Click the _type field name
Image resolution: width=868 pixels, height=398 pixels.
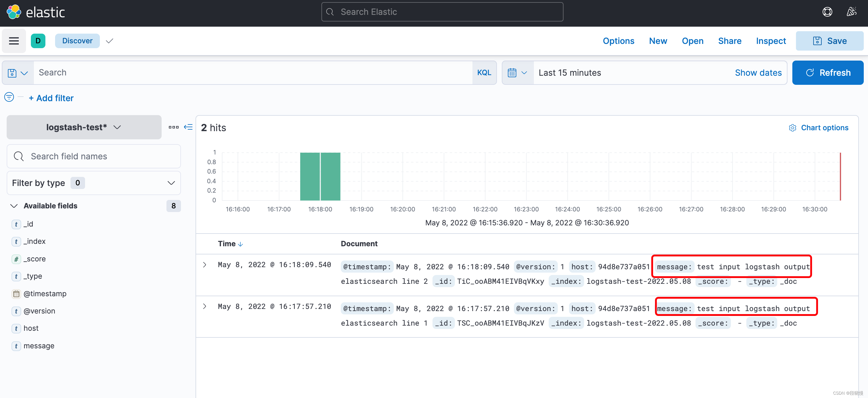33,276
